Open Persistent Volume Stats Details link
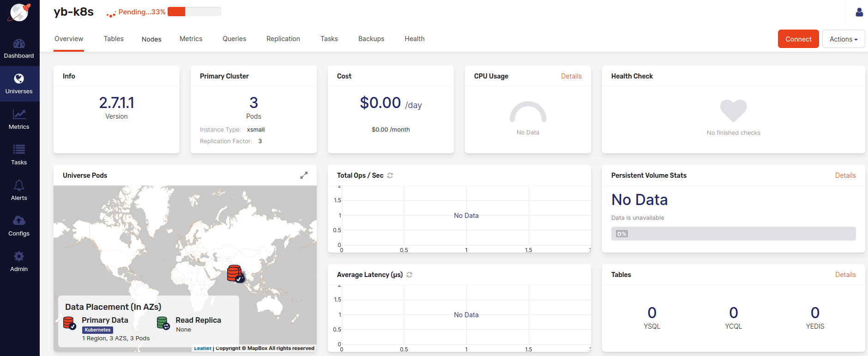This screenshot has width=868, height=356. tap(845, 175)
